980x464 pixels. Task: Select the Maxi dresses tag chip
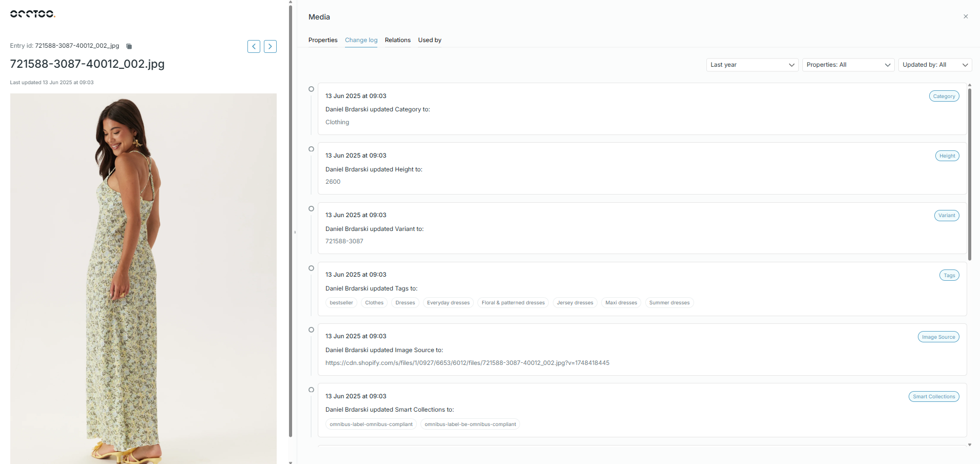point(621,303)
